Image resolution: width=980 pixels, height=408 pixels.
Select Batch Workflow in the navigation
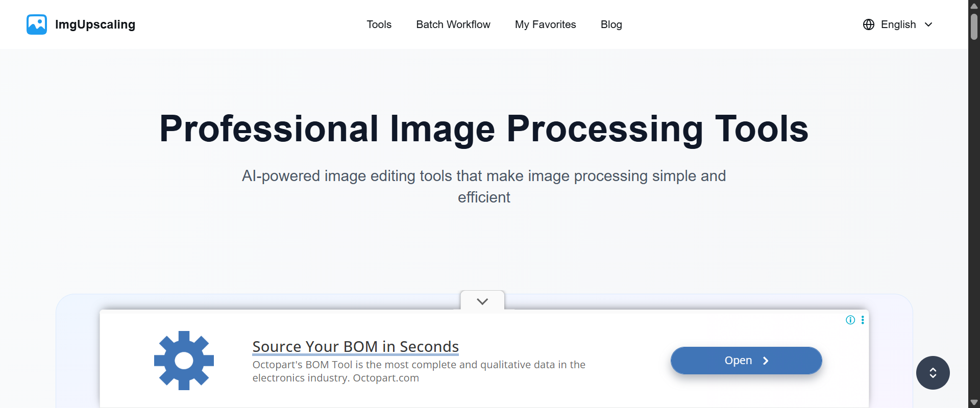(x=453, y=24)
